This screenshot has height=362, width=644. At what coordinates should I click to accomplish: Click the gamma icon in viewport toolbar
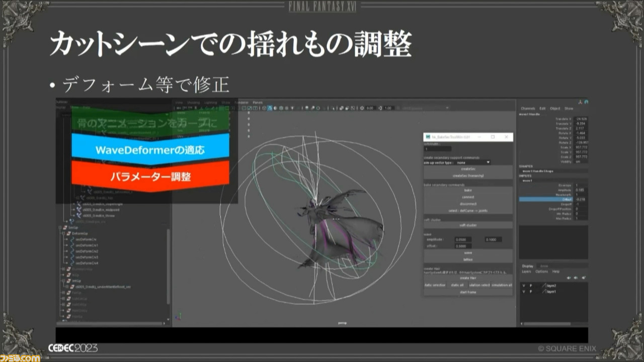(x=380, y=108)
